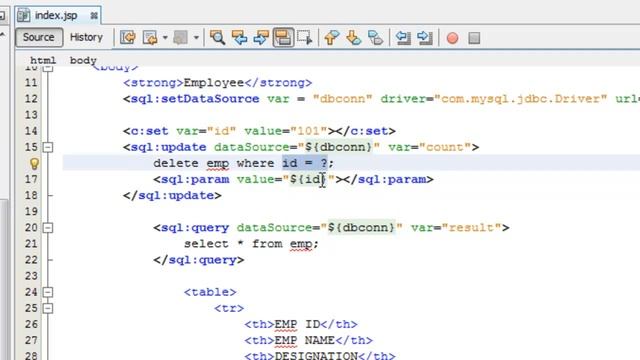Click Previous Bookmark up-arrow icon
640x360 pixels.
pyautogui.click(x=331, y=38)
